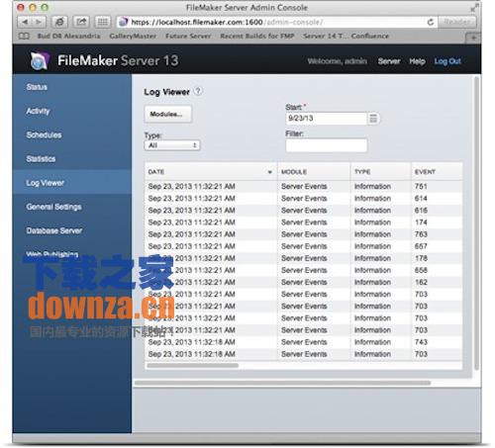
Task: Click the browser forward arrow
Action: click(39, 22)
